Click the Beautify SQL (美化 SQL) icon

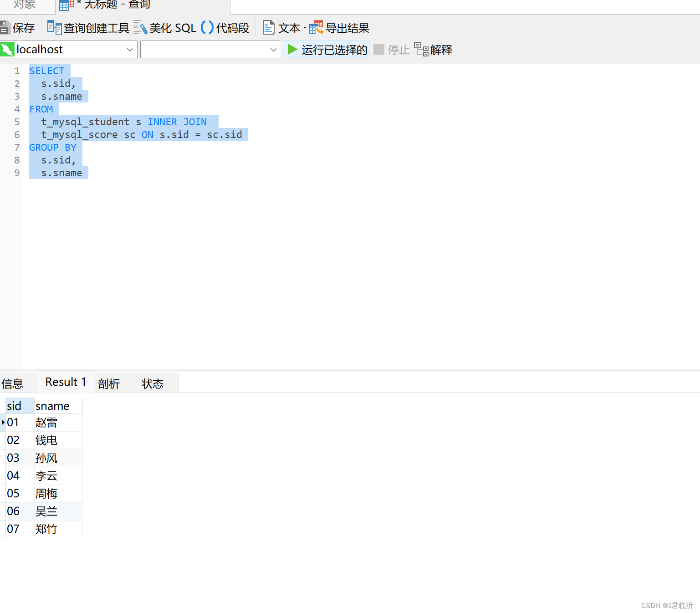pyautogui.click(x=140, y=28)
